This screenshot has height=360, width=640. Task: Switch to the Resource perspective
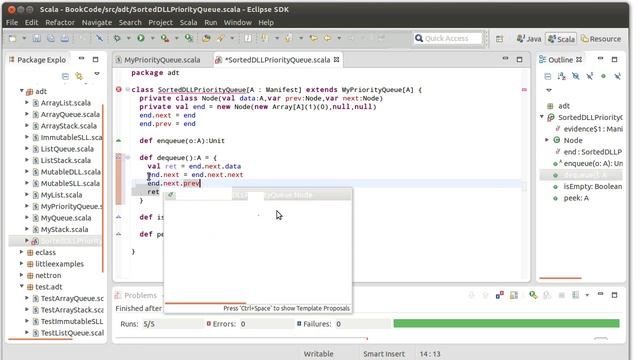pyautogui.click(x=601, y=39)
